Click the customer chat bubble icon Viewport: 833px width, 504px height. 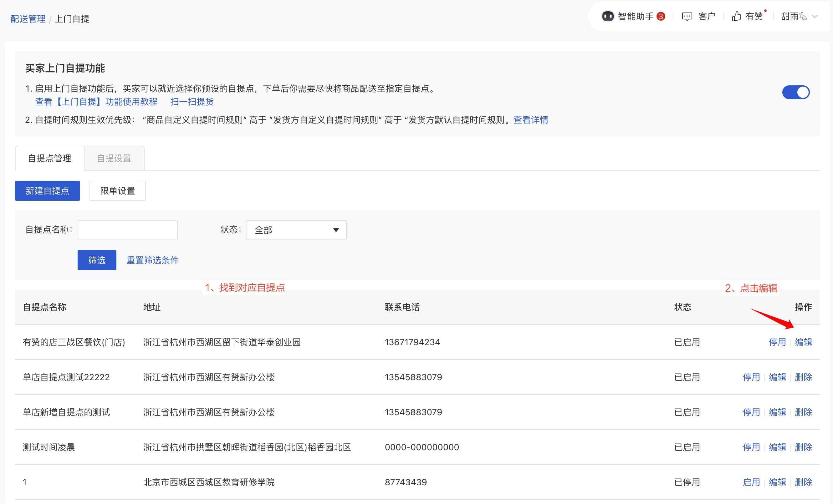687,17
